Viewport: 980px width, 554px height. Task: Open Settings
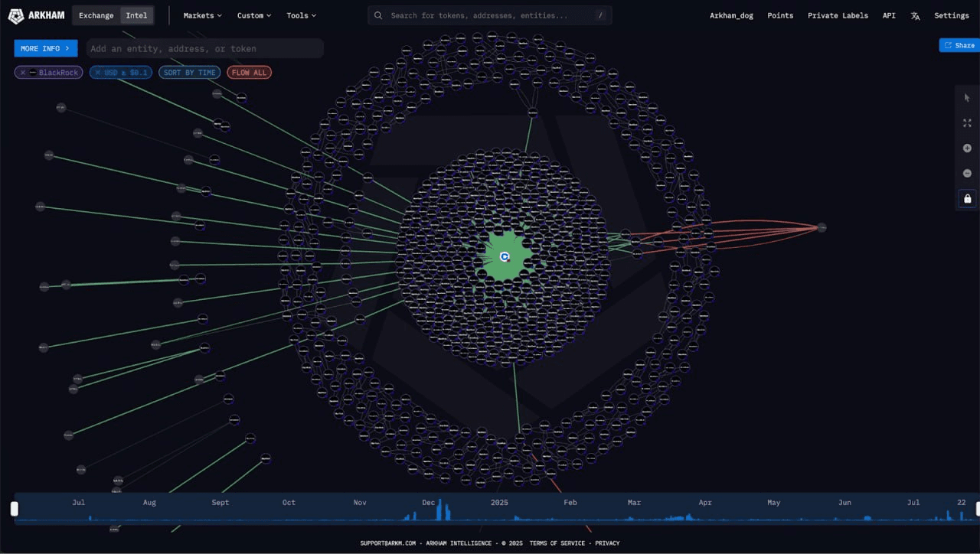point(951,15)
